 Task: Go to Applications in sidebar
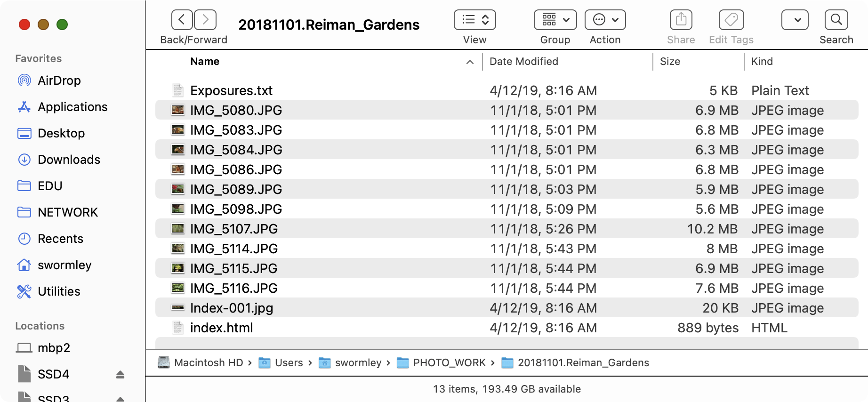point(72,107)
